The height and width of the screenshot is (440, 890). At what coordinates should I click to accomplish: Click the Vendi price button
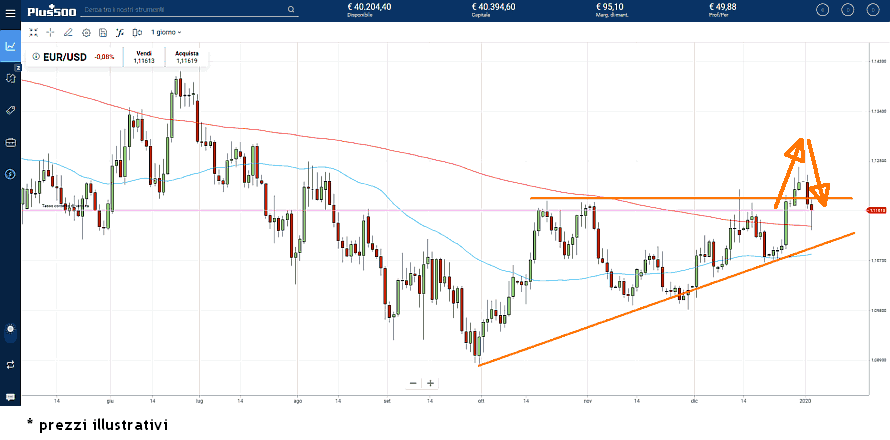click(x=144, y=56)
